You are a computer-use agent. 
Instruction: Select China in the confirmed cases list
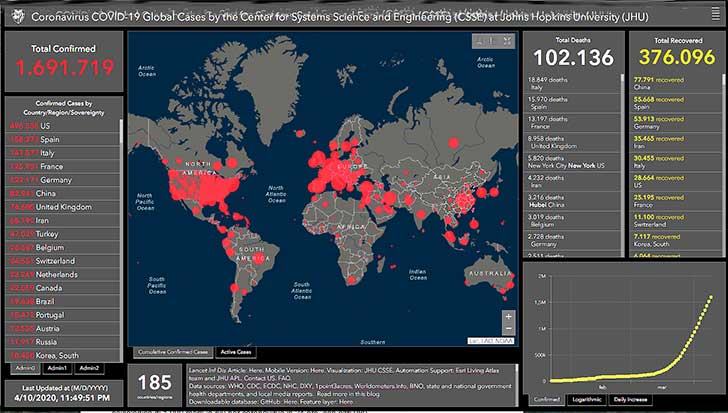(63, 193)
